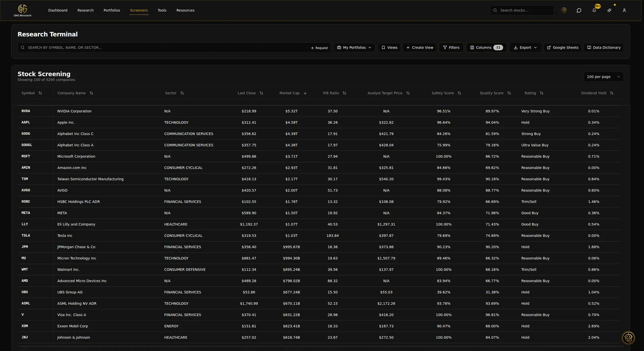This screenshot has height=351, width=644.
Task: Open the Research menu
Action: (86, 10)
